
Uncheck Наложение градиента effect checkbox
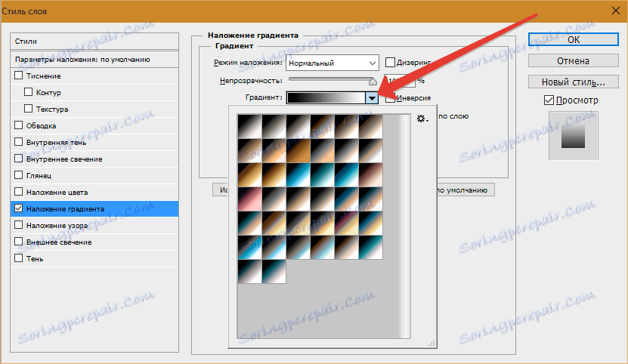click(18, 208)
